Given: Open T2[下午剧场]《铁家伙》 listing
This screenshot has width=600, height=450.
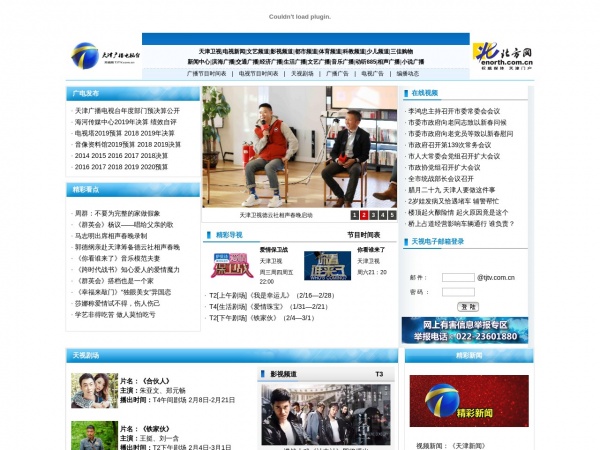Looking at the screenshot, I should (262, 318).
